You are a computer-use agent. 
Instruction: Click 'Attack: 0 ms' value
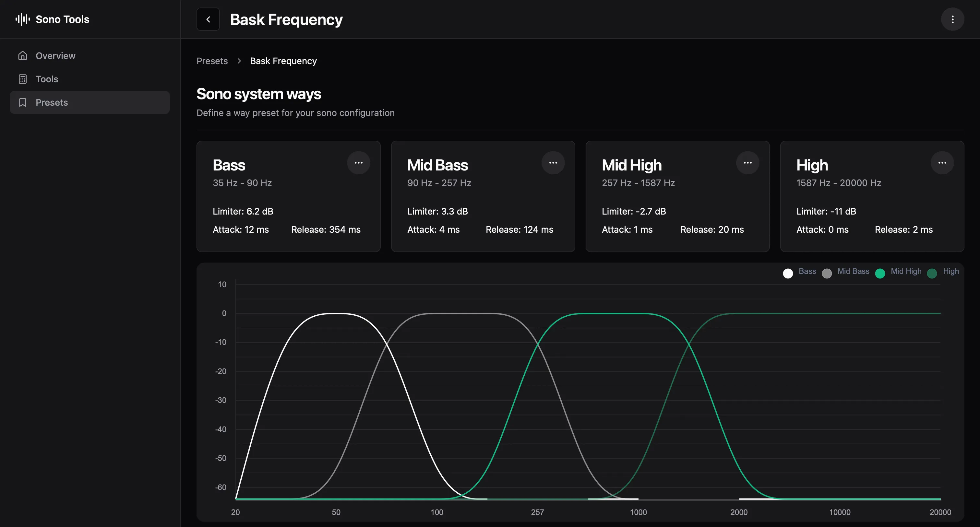click(x=822, y=230)
